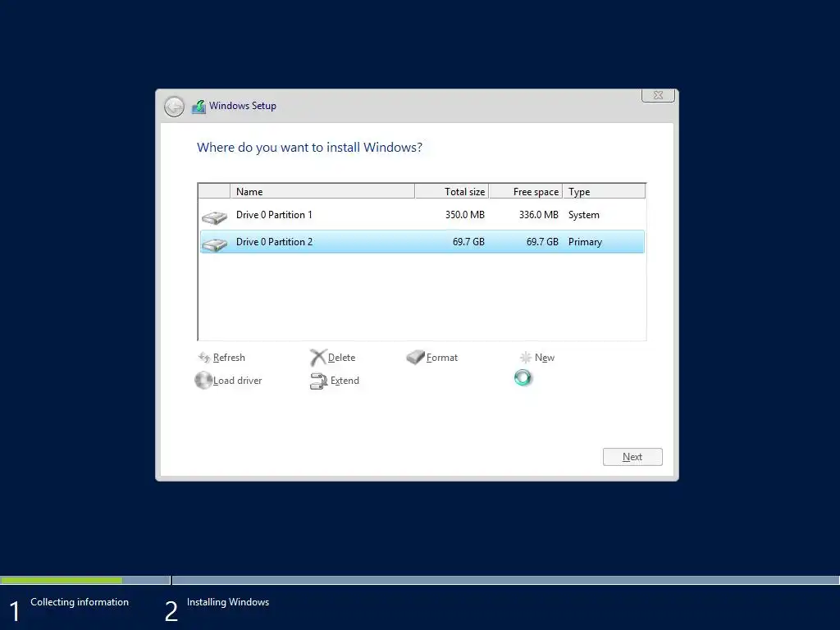Sort by the Free space column header

click(x=526, y=191)
